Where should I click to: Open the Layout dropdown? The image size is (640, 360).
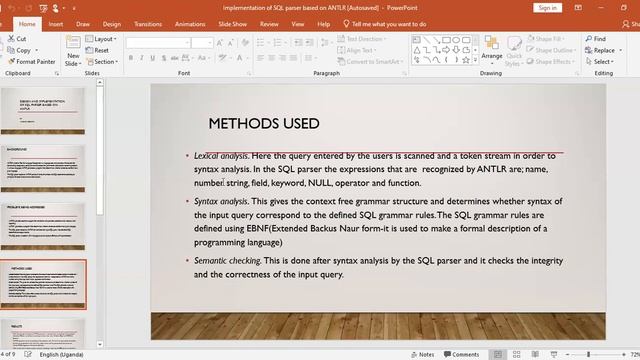pos(101,39)
